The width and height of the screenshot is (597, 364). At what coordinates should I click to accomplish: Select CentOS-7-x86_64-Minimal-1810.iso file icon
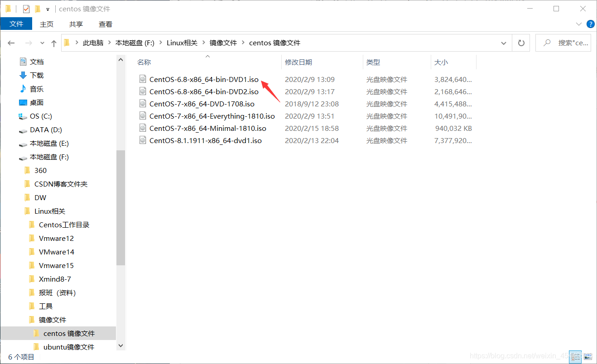point(142,128)
